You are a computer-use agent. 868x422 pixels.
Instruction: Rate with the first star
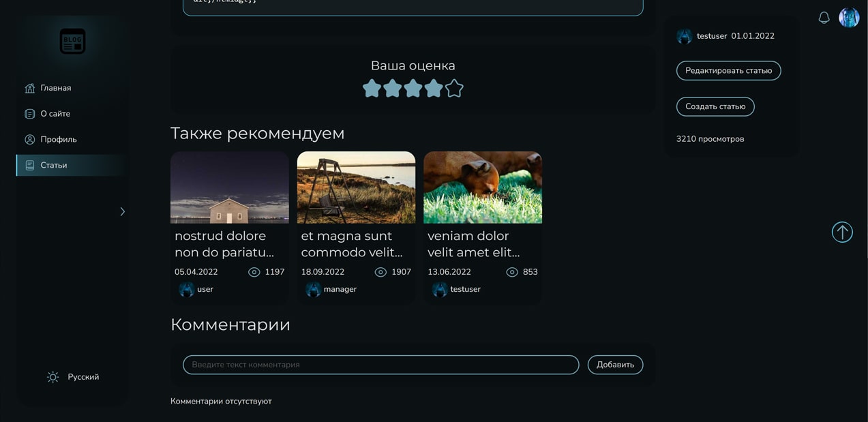tap(372, 89)
